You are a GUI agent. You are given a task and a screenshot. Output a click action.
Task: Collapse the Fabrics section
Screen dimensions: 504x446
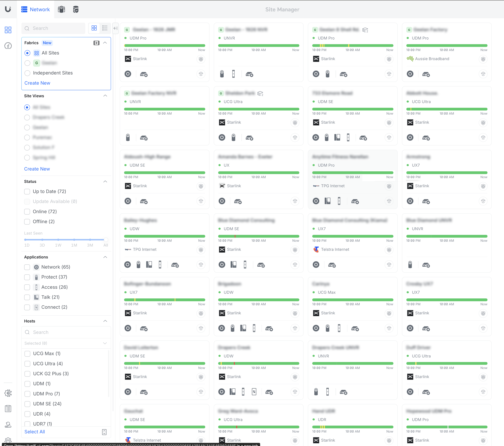(x=105, y=43)
